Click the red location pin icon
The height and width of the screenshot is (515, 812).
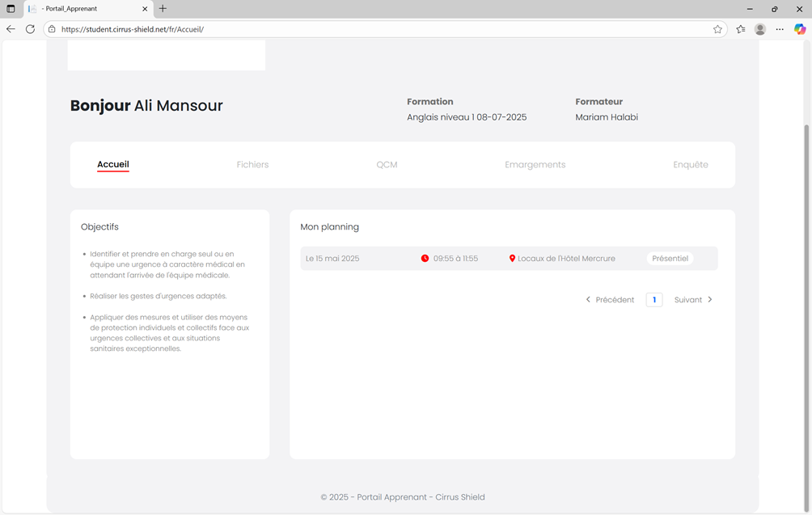pos(512,259)
